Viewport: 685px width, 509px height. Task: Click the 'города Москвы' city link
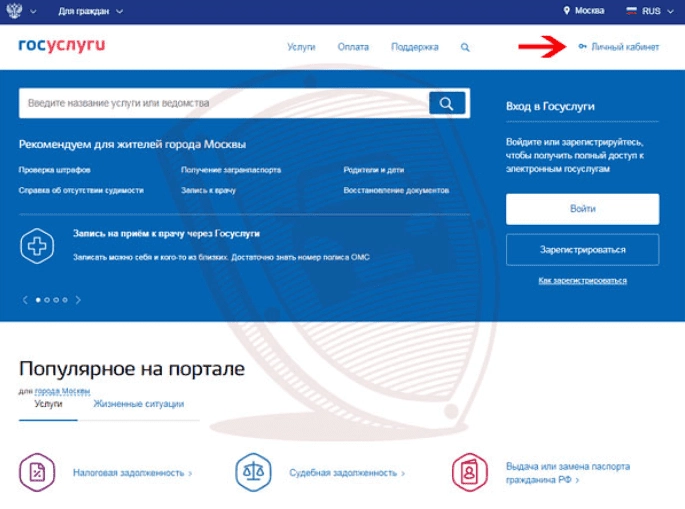point(62,391)
